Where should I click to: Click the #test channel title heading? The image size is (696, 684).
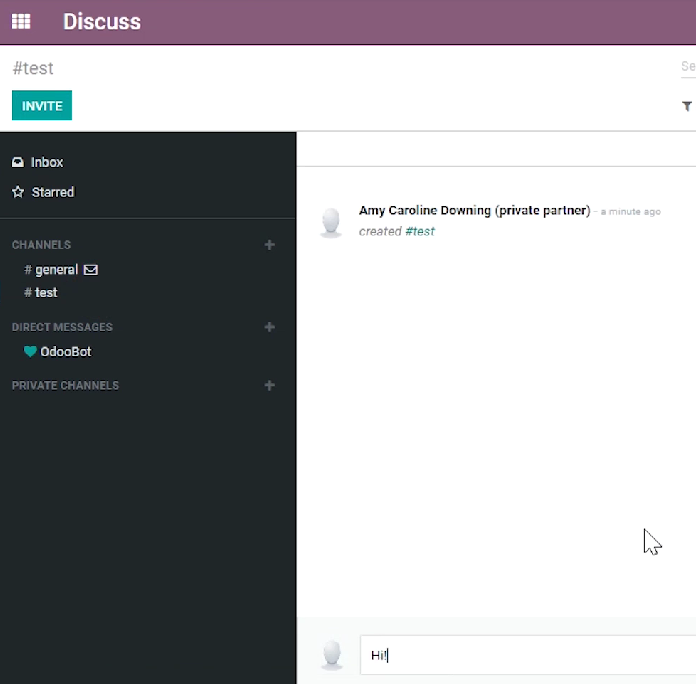coord(33,68)
